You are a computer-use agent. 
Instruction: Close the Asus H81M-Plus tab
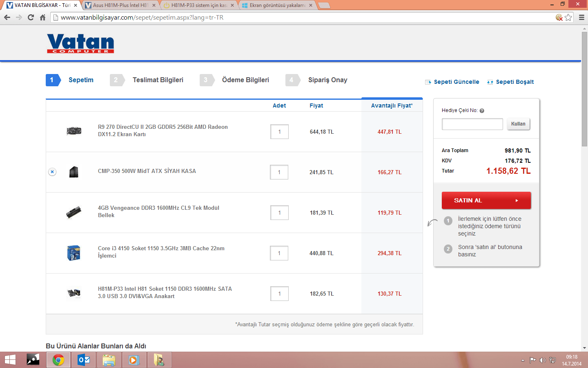click(x=154, y=5)
